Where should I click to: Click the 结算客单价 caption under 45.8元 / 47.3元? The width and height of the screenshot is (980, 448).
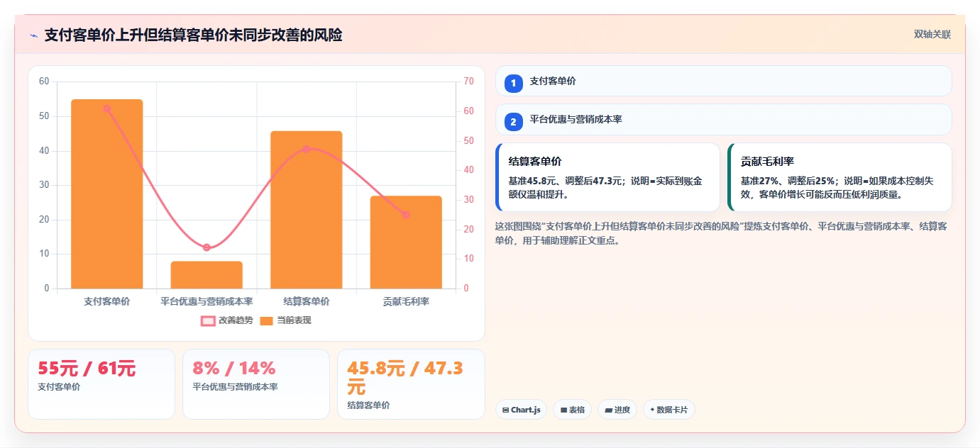click(x=368, y=405)
